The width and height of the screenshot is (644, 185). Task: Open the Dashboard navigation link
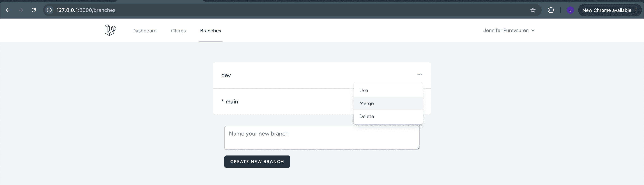coord(144,31)
